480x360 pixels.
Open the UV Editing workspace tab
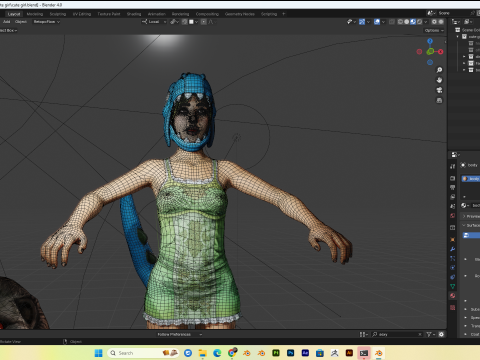82,14
